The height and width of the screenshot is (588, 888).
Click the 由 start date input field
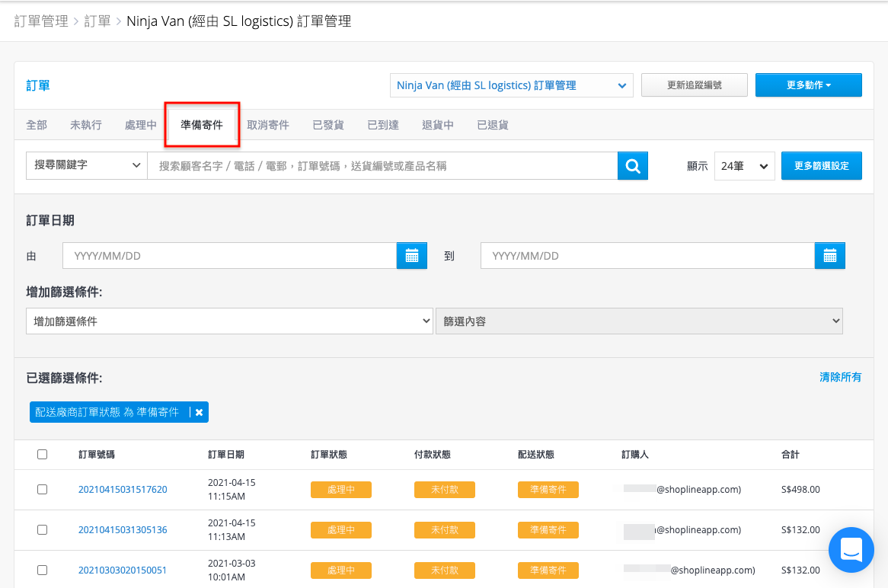coord(230,255)
